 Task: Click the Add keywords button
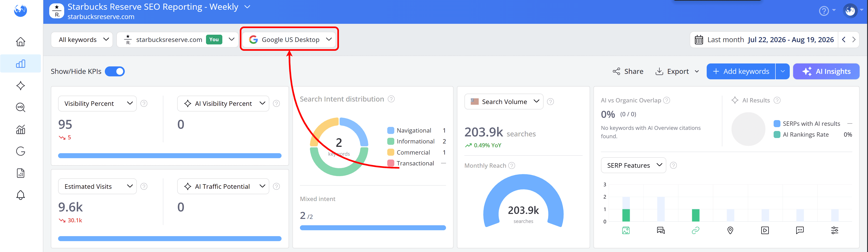pyautogui.click(x=741, y=71)
